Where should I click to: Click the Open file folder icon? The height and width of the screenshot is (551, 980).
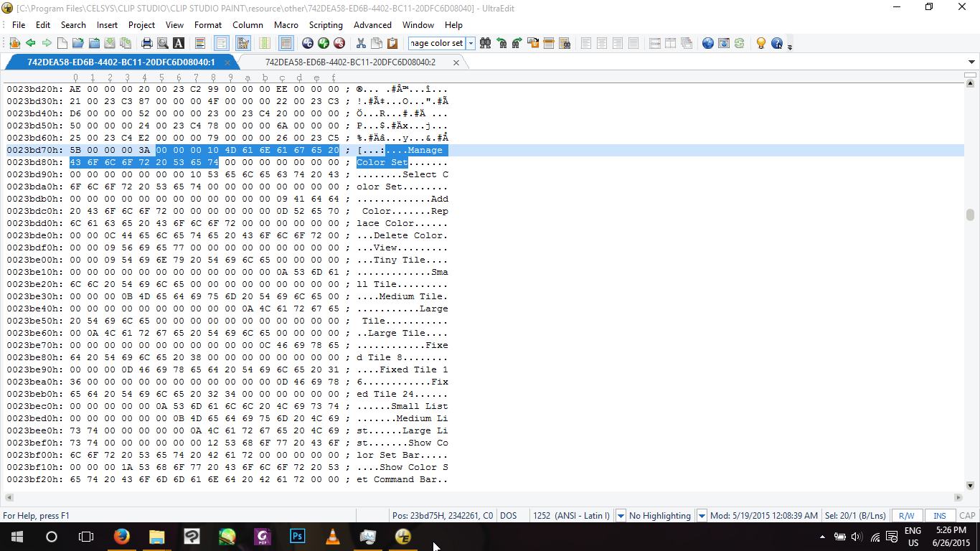tap(78, 43)
